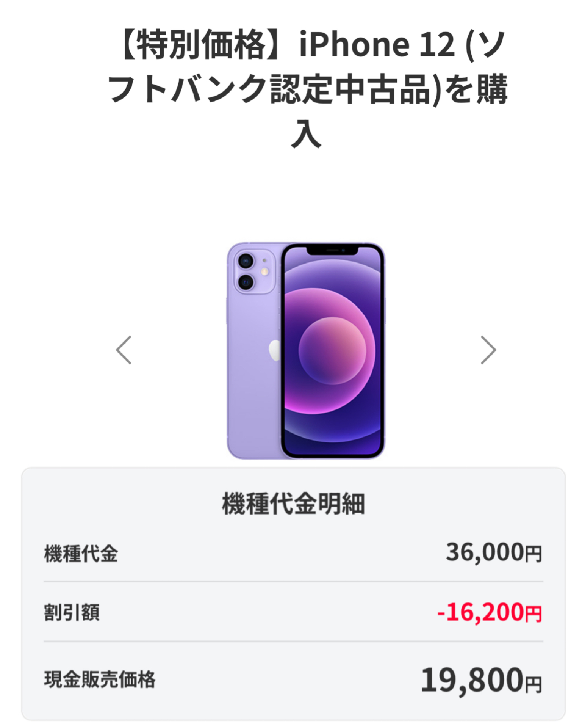Viewport: 582px width, 728px height.
Task: Advance to next product image with right chevron
Action: 488,350
